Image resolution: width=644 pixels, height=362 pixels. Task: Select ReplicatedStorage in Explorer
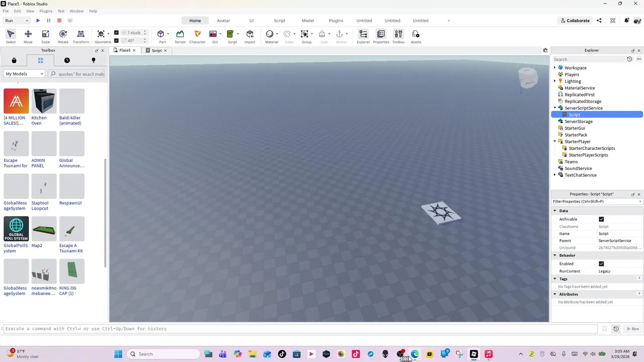tap(583, 101)
